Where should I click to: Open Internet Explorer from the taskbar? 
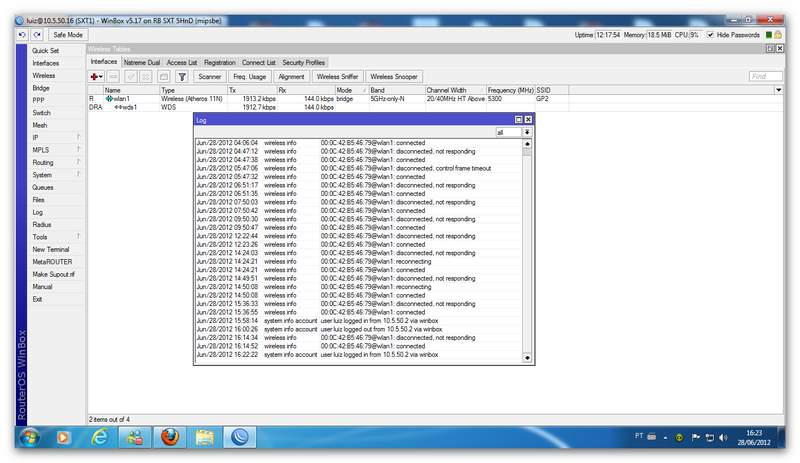(x=99, y=437)
